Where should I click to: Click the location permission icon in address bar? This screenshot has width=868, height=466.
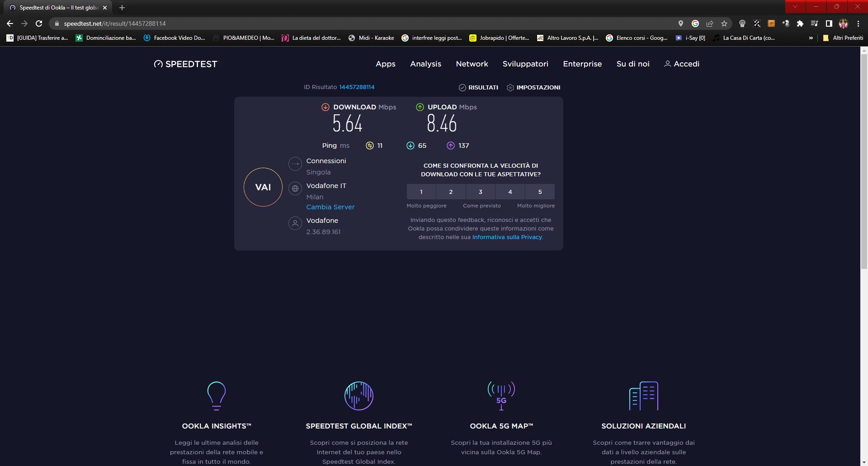tap(681, 24)
